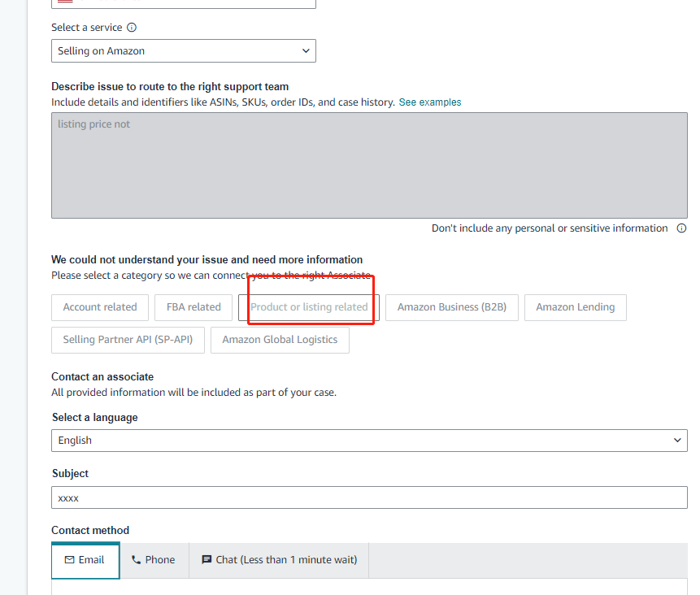The height and width of the screenshot is (595, 700).
Task: Click the issue description text area
Action: 369,165
